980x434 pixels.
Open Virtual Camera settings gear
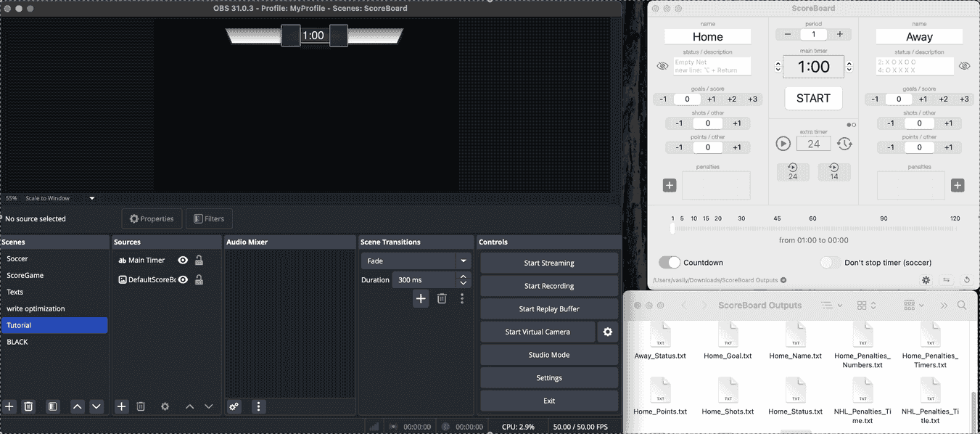pyautogui.click(x=608, y=332)
